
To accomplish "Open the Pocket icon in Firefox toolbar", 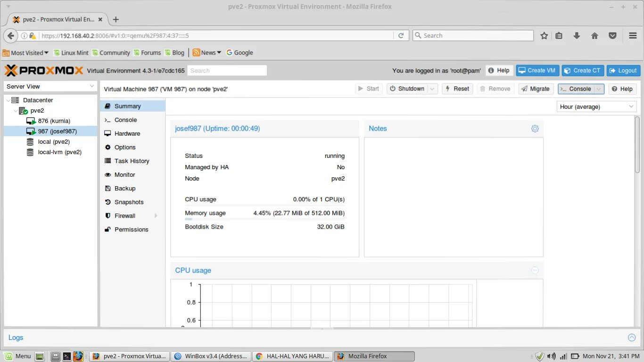I will pyautogui.click(x=612, y=35).
